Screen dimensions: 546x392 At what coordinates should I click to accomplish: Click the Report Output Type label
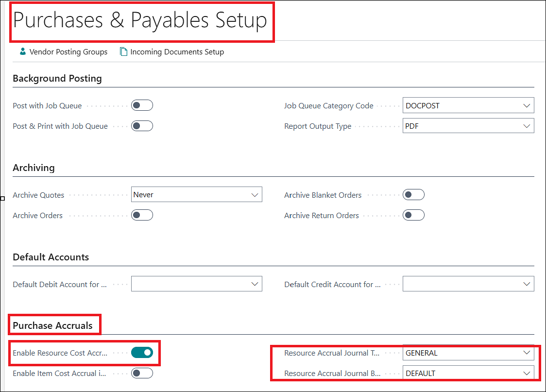pyautogui.click(x=318, y=126)
